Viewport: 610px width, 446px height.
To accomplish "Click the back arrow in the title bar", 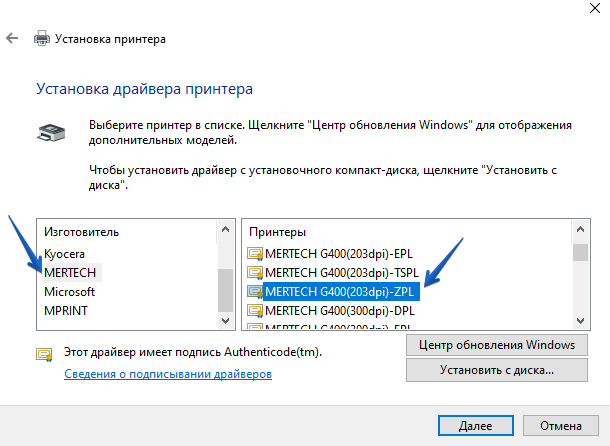I will tap(12, 38).
